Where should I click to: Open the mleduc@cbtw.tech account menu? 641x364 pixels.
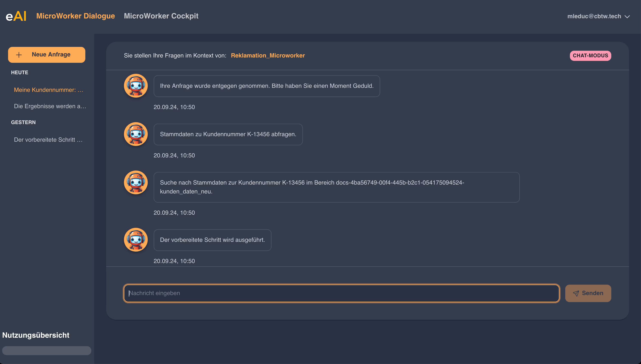pos(594,16)
